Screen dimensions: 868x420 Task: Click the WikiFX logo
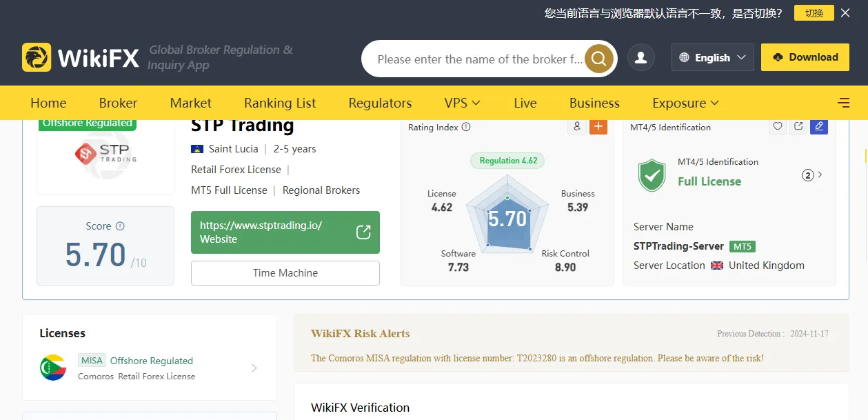pyautogui.click(x=81, y=58)
